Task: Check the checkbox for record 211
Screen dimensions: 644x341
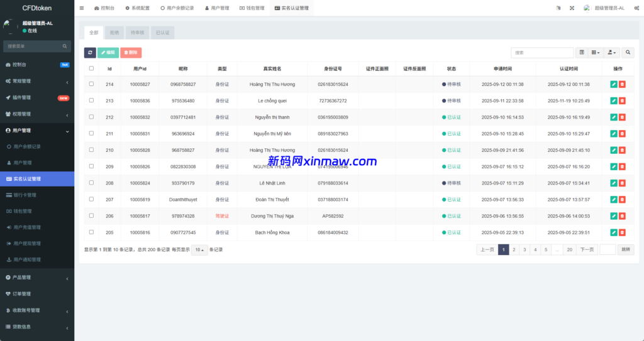Action: pos(91,133)
